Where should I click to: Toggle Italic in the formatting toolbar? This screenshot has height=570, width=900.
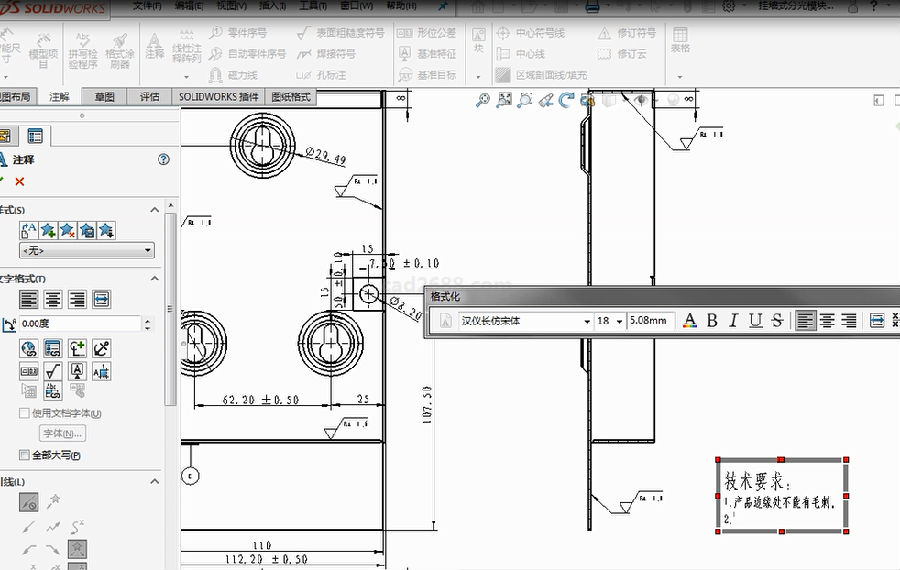click(733, 321)
